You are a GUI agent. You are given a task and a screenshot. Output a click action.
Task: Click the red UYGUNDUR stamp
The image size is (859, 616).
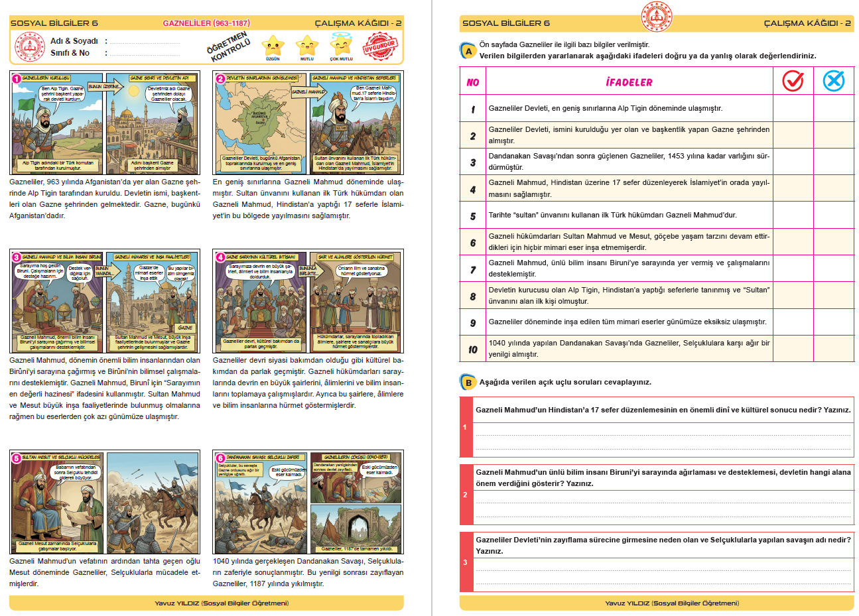click(379, 46)
